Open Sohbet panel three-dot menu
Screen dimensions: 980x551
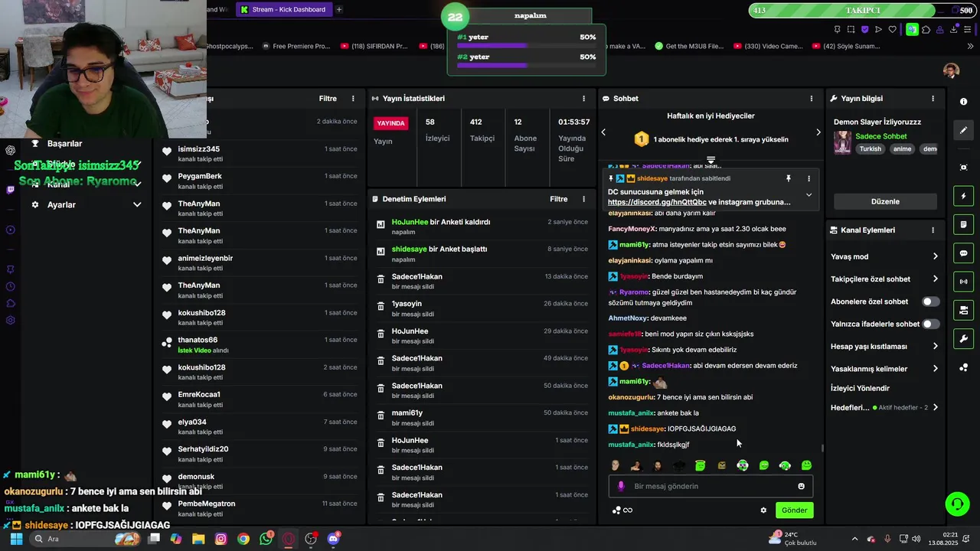click(812, 99)
